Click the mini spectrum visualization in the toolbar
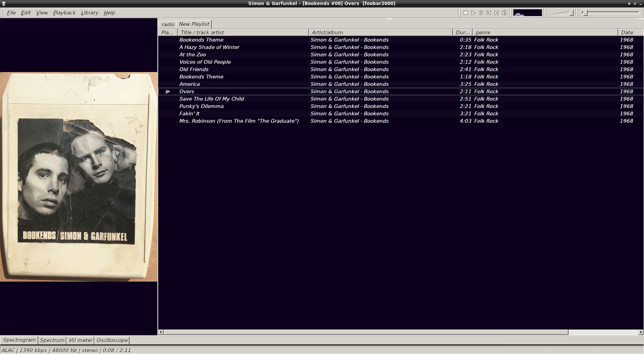Screen dimensions: 644x354 click(x=527, y=13)
